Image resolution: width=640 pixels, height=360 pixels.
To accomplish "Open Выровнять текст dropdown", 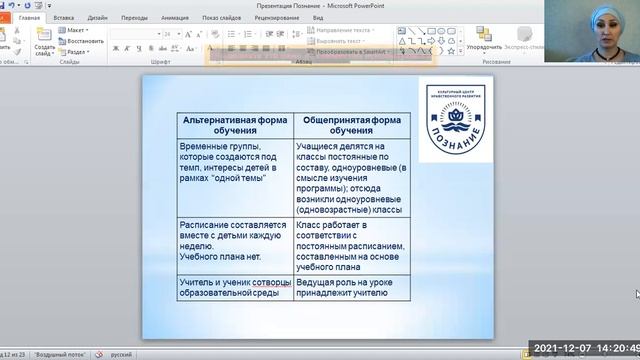I will coord(336,41).
